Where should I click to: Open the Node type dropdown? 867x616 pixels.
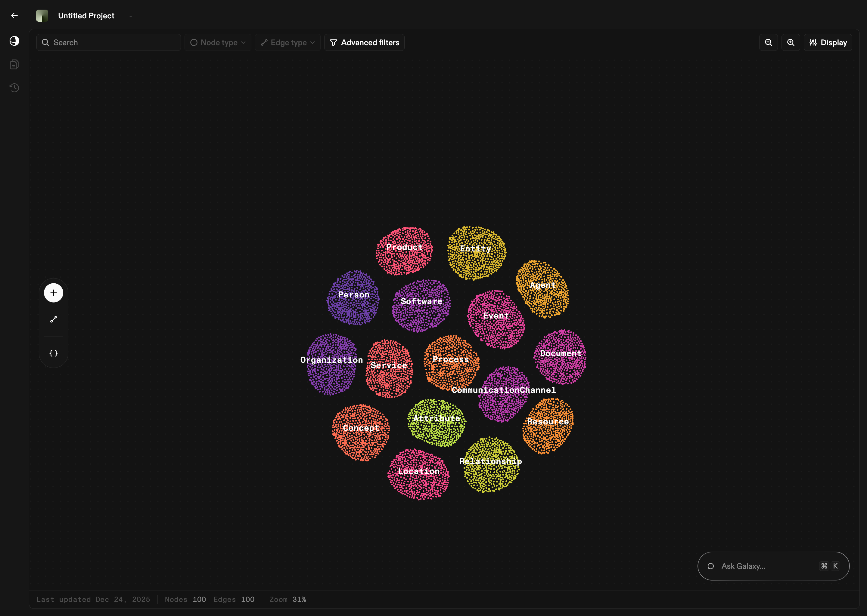point(218,42)
